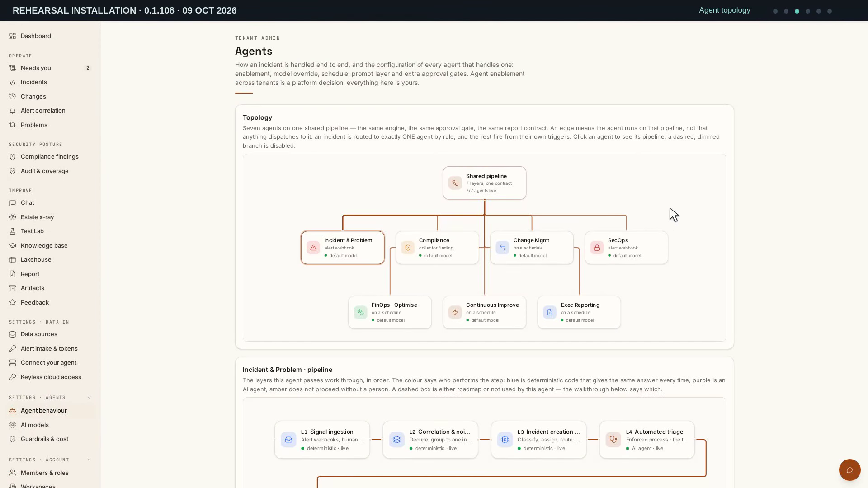Image resolution: width=868 pixels, height=488 pixels.
Task: Click the AI models chip icon
Action: click(13, 425)
